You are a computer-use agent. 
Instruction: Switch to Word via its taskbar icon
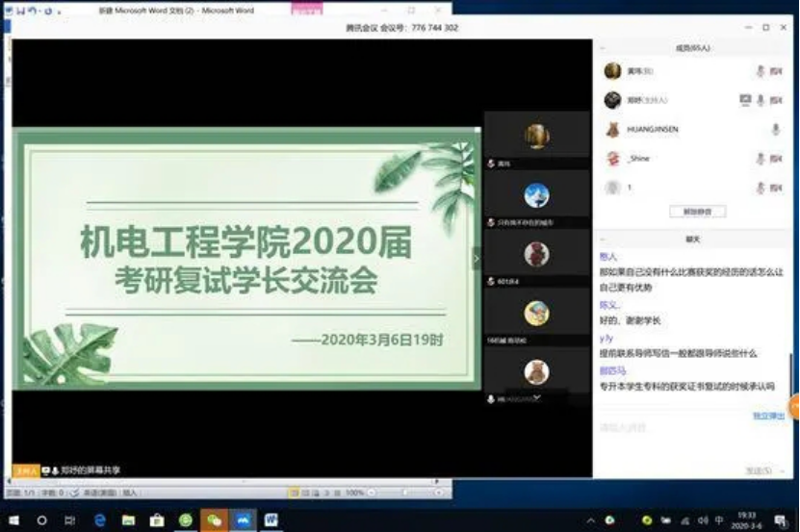pyautogui.click(x=271, y=519)
